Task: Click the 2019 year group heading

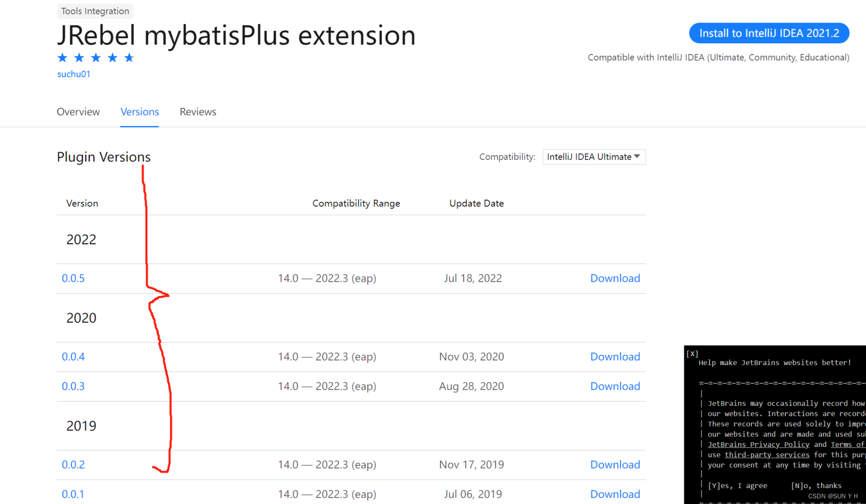Action: [x=81, y=426]
